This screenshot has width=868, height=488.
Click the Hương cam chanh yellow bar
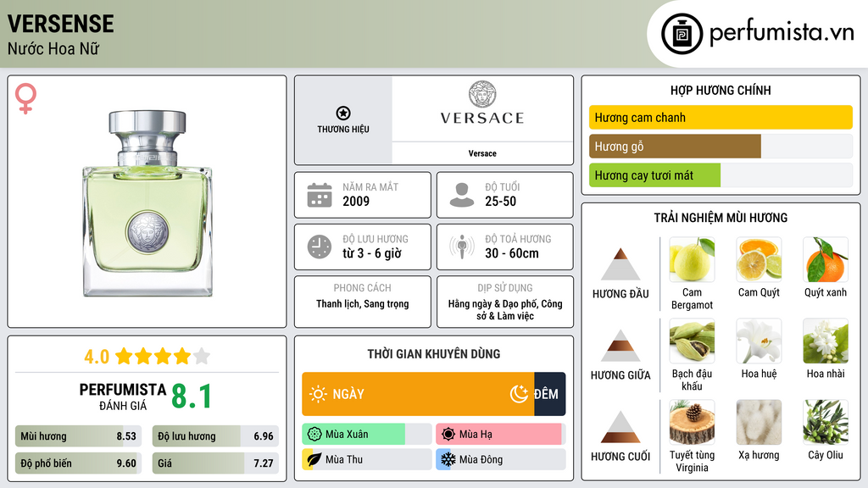[720, 118]
